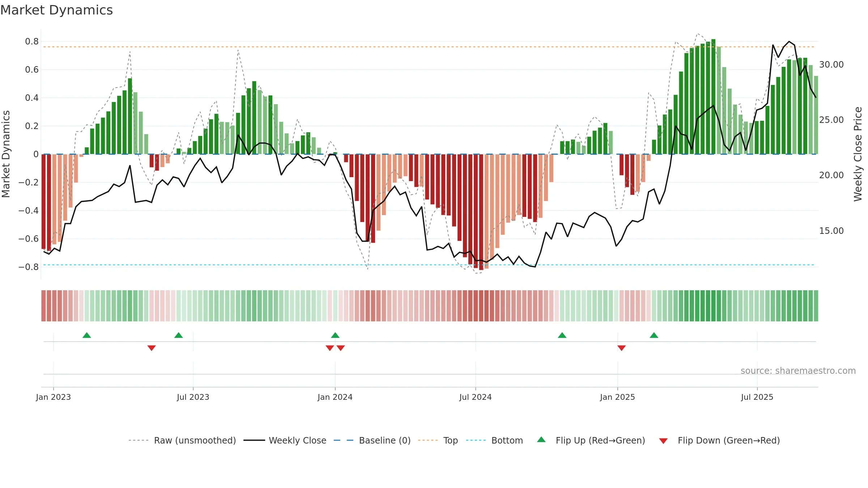Click the source: sharemaestro.com text
The image size is (868, 488).
[x=798, y=371]
